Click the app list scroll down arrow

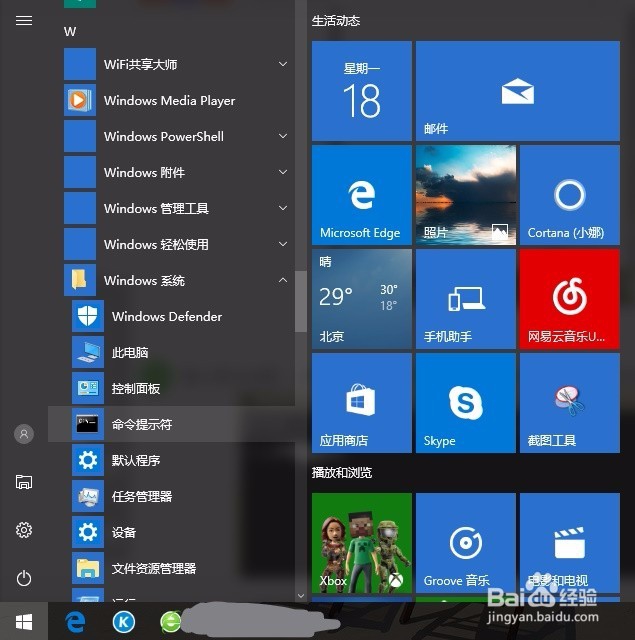pyautogui.click(x=301, y=596)
